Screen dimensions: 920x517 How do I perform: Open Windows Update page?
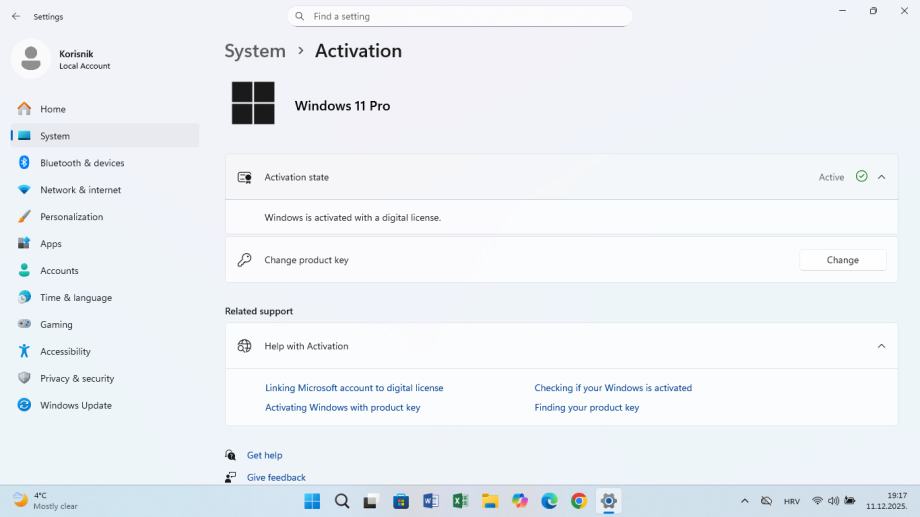[104, 406]
